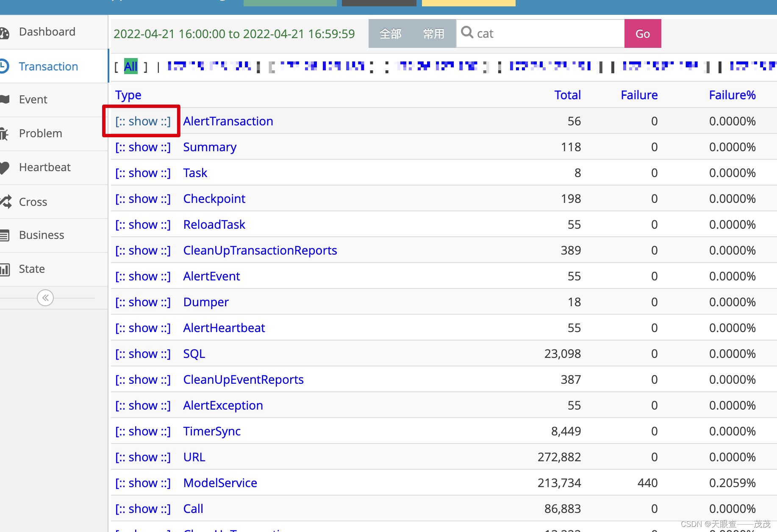Screen dimensions: 777x532
Task: Click the Business list icon
Action: point(4,235)
